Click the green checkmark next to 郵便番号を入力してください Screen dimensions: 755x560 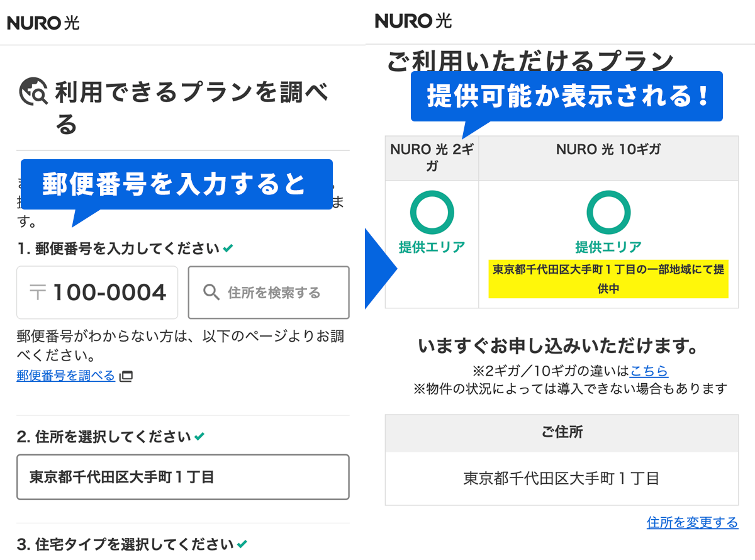tap(228, 249)
